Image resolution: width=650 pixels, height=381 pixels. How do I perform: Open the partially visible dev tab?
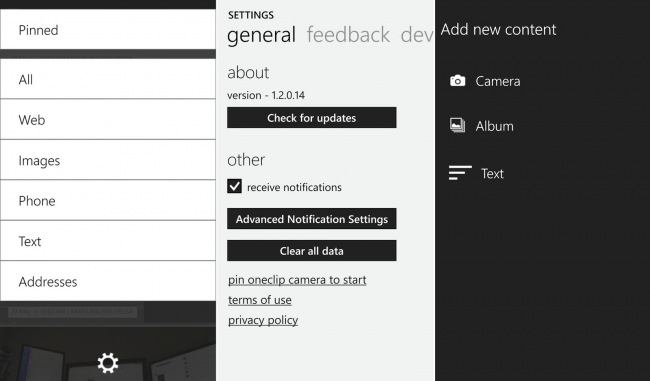pos(417,35)
